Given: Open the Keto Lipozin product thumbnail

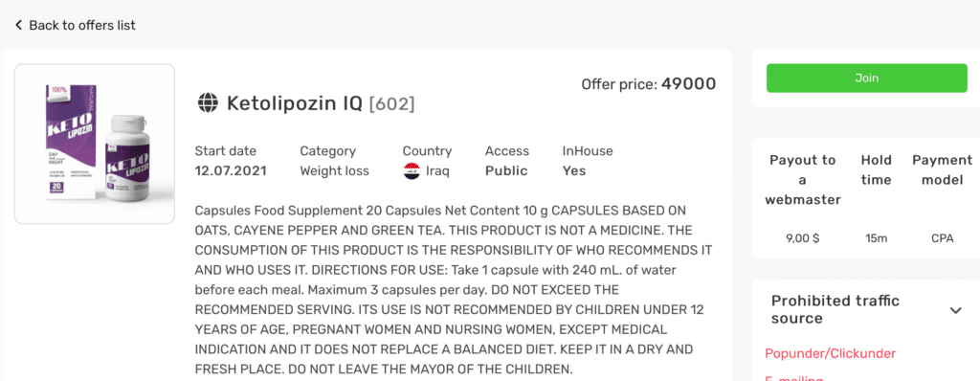Looking at the screenshot, I should (95, 144).
